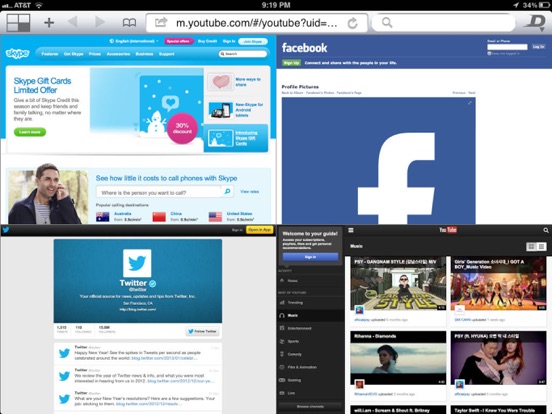This screenshot has width=552, height=414.
Task: Select Entertainment in YouTube sidebar
Action: tap(310, 328)
